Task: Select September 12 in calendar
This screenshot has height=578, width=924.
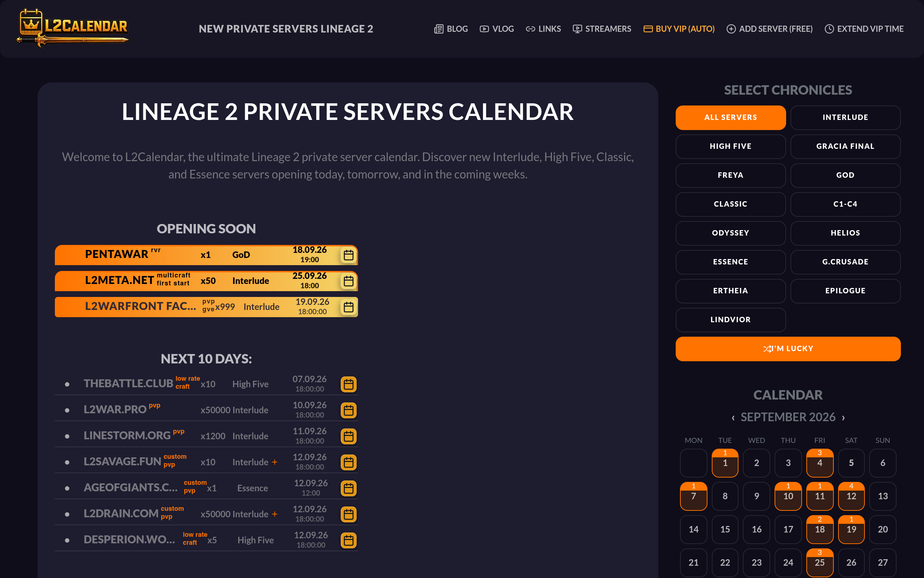Action: coord(851,496)
